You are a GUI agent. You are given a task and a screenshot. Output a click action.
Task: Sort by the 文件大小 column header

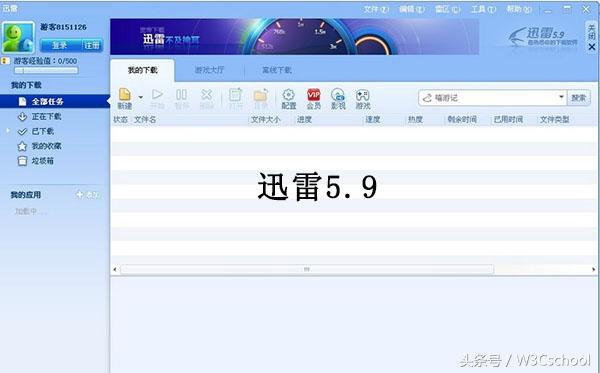coord(265,119)
